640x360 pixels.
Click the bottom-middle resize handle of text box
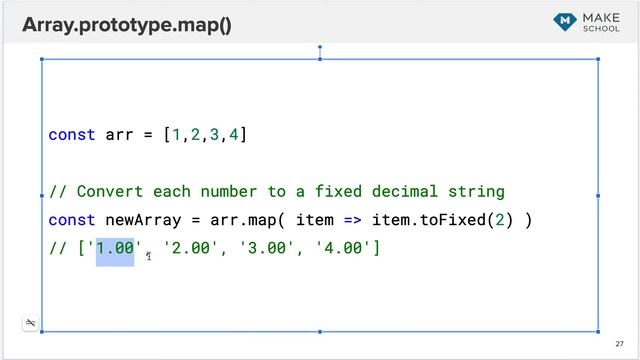point(320,332)
